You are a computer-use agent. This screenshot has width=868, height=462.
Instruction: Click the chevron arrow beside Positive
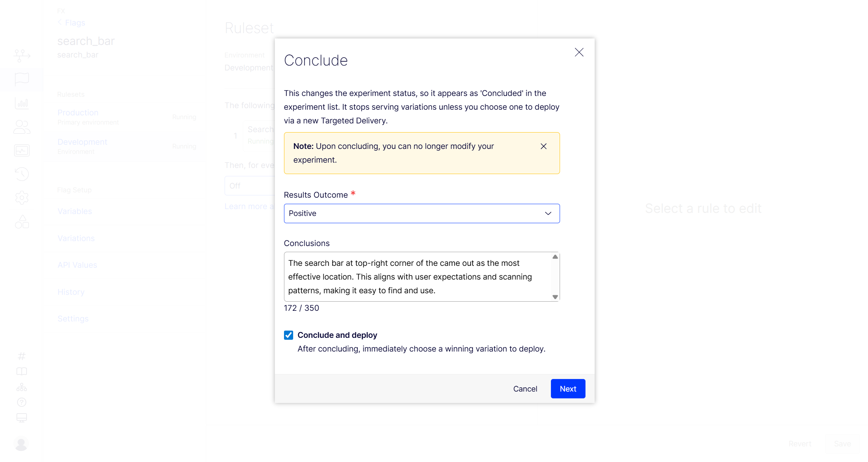point(548,213)
